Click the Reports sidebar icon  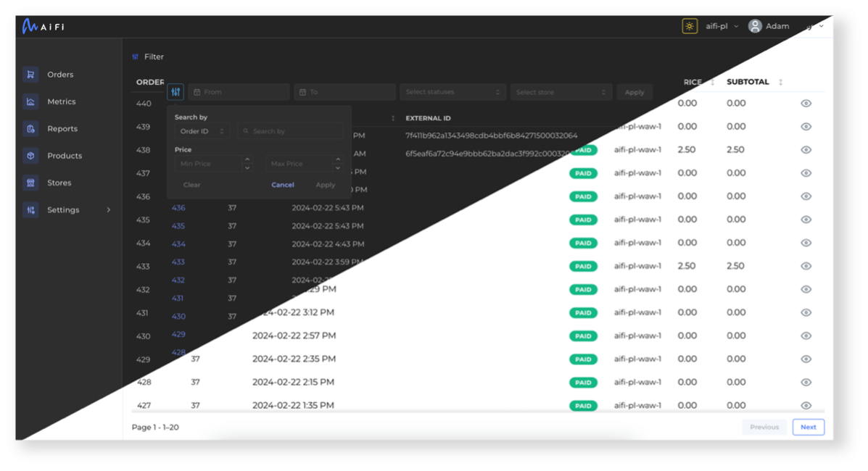[30, 129]
